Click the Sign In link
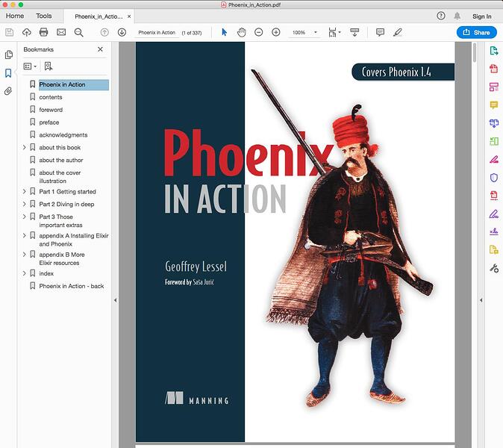This screenshot has height=448, width=503. pos(481,16)
